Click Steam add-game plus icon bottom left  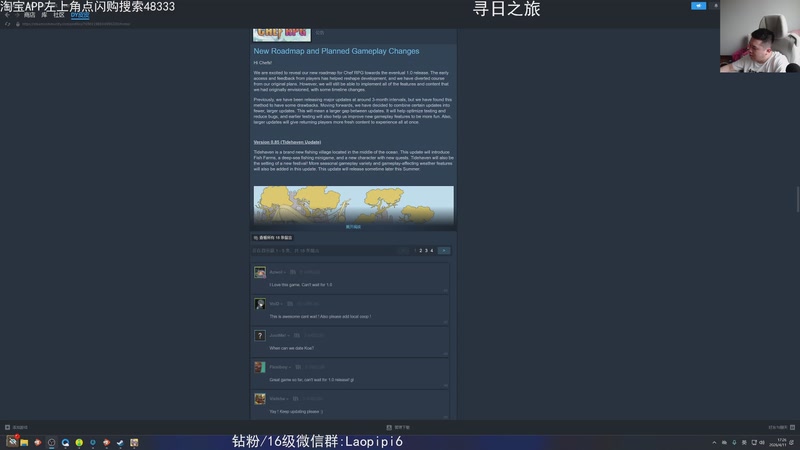point(7,428)
